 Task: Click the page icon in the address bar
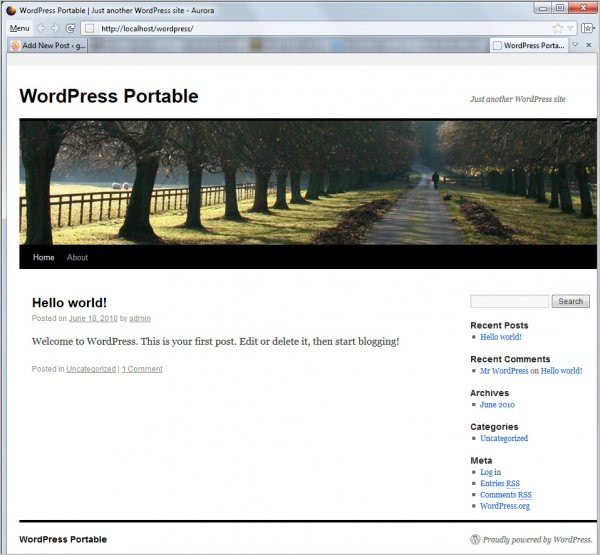(x=89, y=28)
